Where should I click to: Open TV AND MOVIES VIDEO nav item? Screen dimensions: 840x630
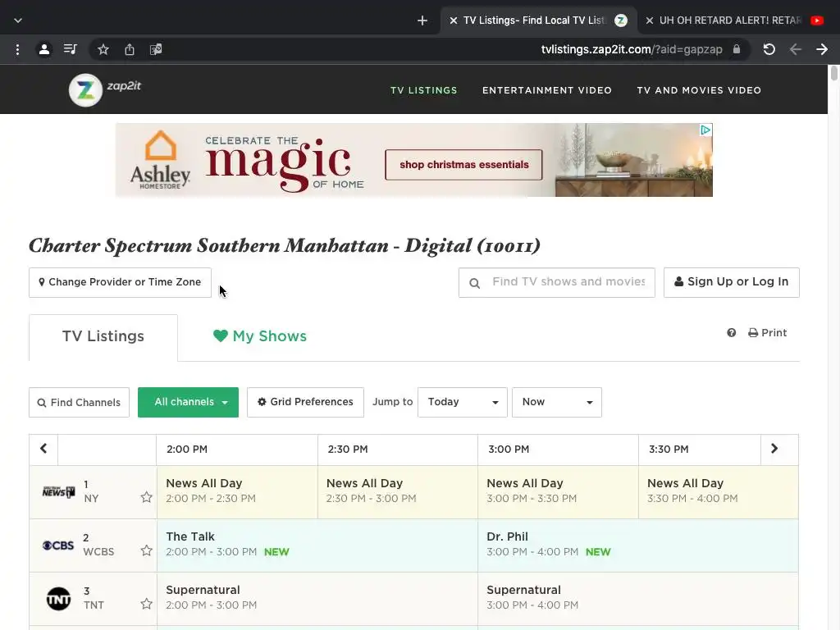(x=699, y=90)
